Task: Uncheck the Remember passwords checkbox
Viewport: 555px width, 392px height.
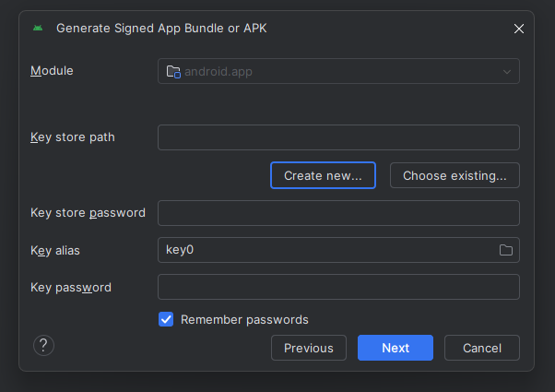Action: tap(167, 319)
